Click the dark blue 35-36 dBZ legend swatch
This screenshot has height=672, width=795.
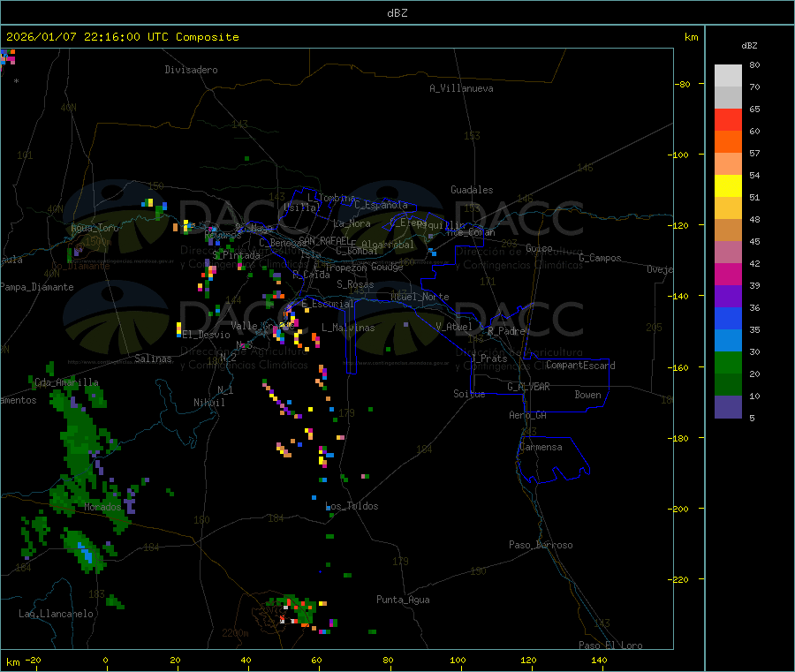click(x=728, y=318)
